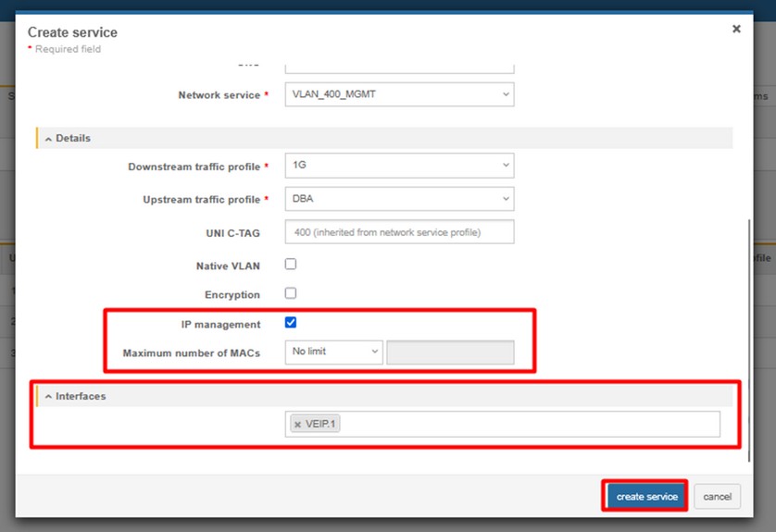Collapse the Details section chevron

click(48, 139)
